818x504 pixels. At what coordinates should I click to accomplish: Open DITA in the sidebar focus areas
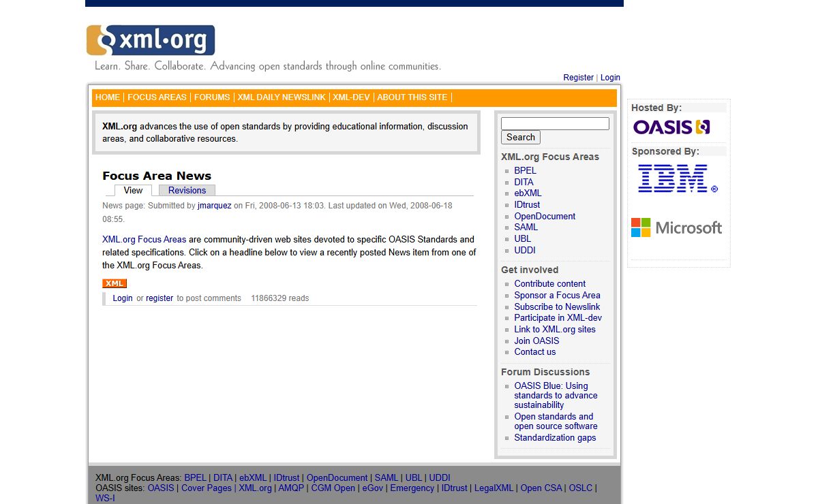(524, 182)
